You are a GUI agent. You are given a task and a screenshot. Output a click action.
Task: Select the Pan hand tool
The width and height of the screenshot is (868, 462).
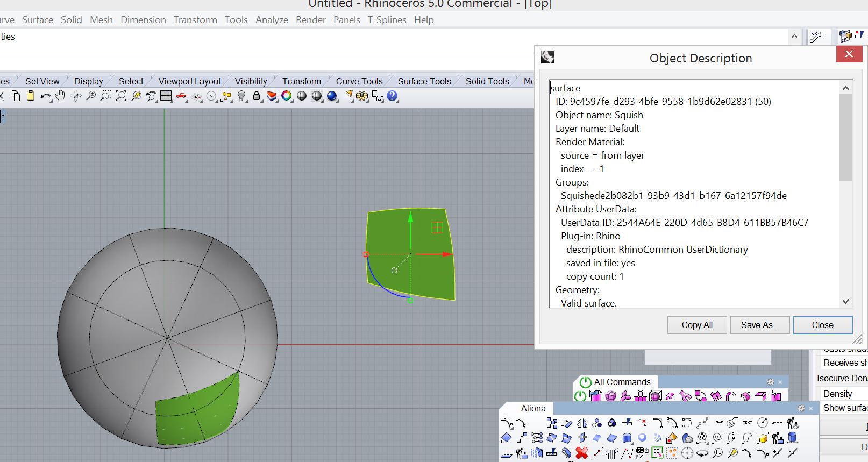click(60, 96)
